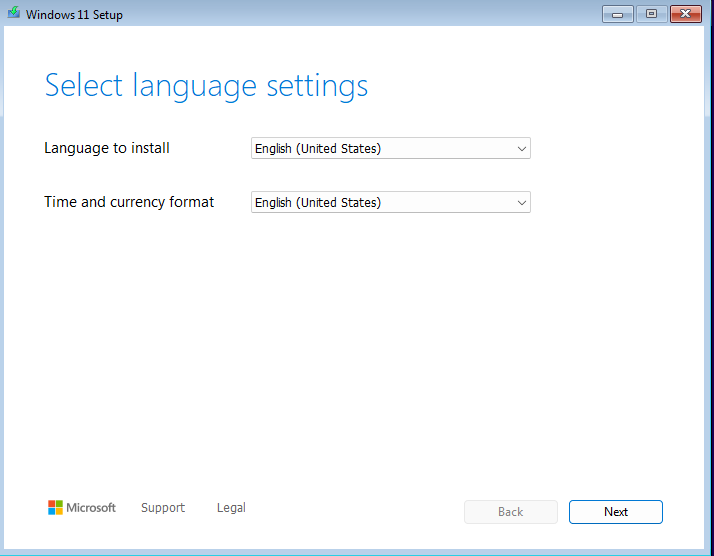Select English (United States) text in language field

318,149
